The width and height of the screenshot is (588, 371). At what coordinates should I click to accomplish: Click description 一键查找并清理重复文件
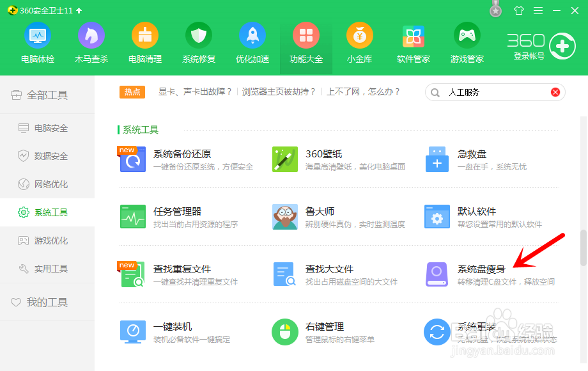tap(196, 281)
